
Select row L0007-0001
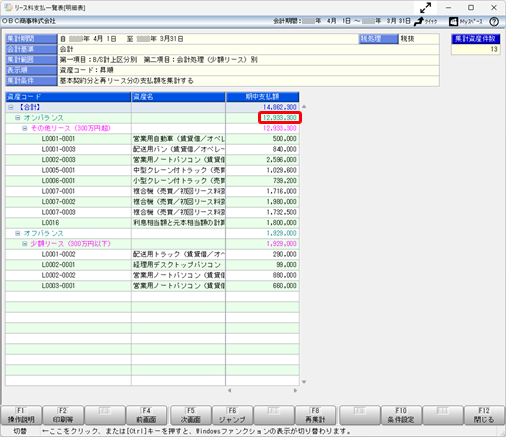[x=152, y=191]
